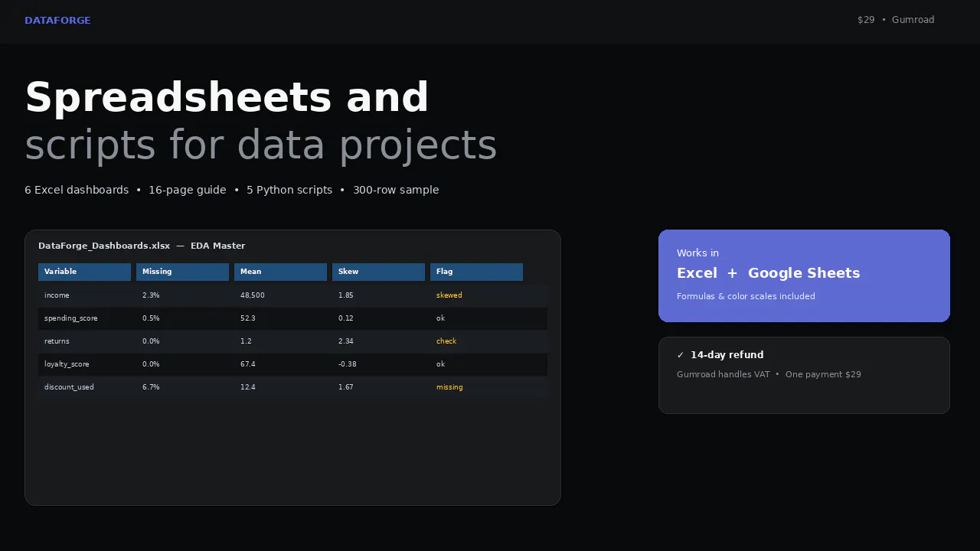Image resolution: width=980 pixels, height=551 pixels.
Task: Click the 'Works in' label
Action: point(697,253)
